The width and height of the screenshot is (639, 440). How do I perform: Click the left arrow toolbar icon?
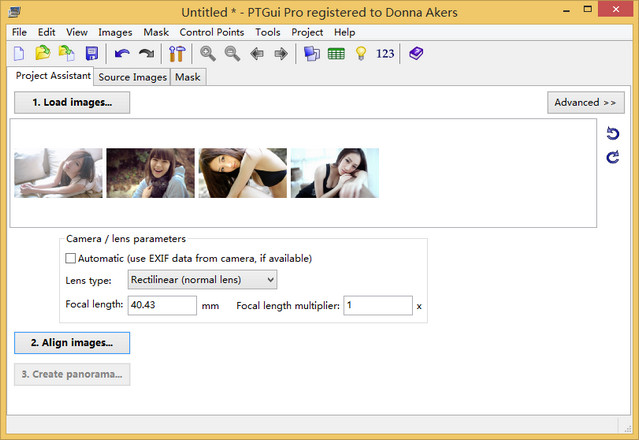click(257, 53)
